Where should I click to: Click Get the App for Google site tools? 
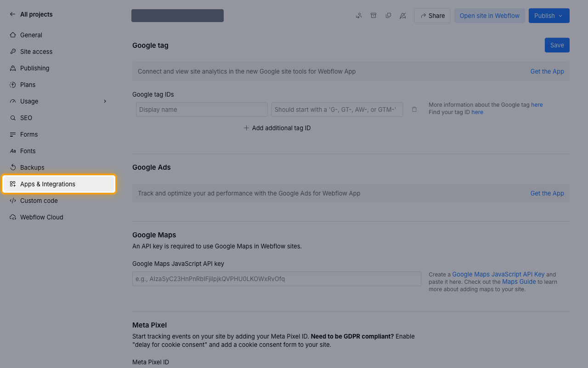click(x=547, y=71)
